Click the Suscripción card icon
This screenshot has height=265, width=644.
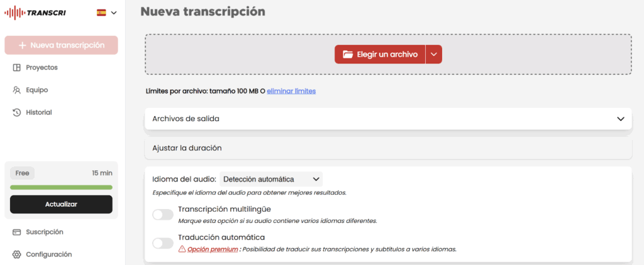pos(17,232)
